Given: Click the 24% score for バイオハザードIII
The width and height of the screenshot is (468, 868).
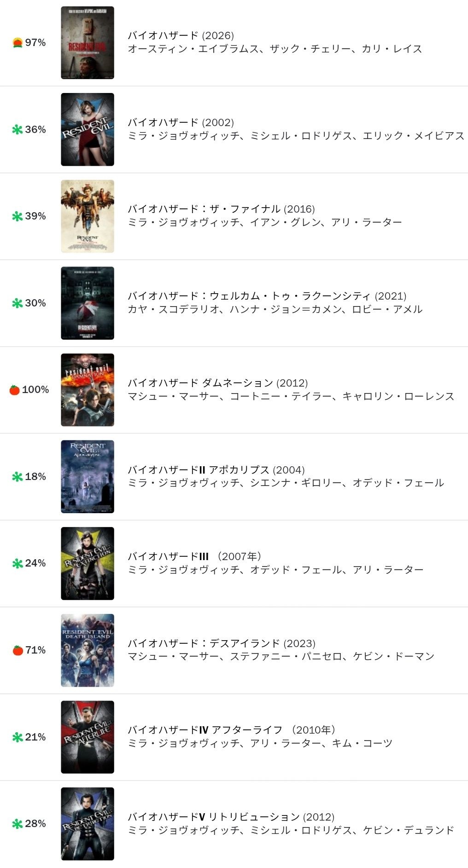Looking at the screenshot, I should (35, 563).
